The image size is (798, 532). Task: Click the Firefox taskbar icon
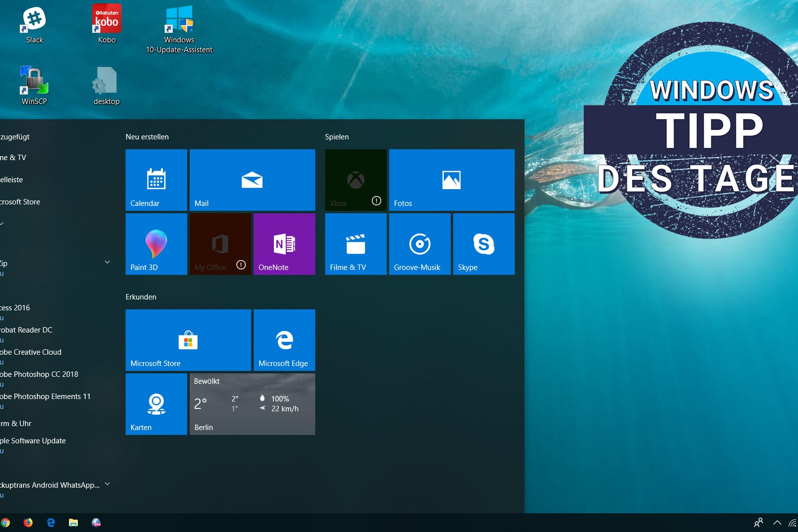tap(28, 523)
